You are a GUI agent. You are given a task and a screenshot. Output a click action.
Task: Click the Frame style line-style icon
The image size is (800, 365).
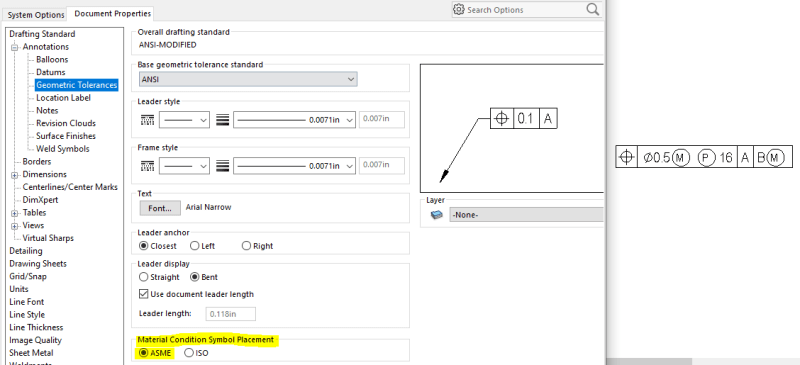(x=147, y=166)
